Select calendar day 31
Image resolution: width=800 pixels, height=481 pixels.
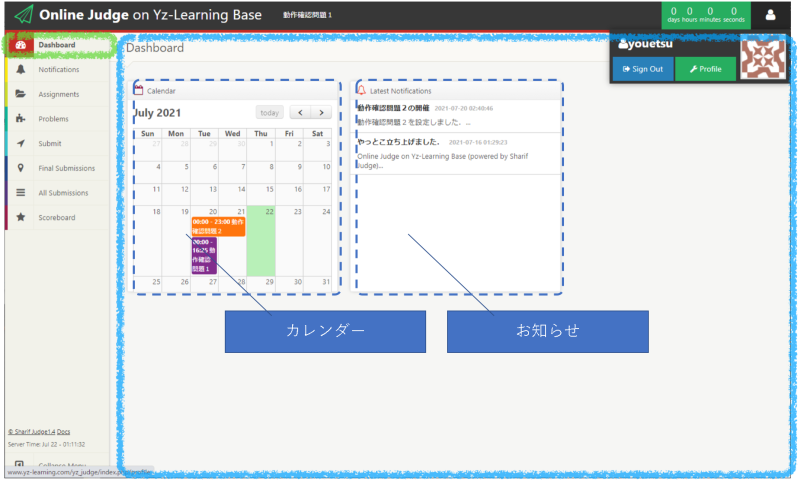point(317,284)
